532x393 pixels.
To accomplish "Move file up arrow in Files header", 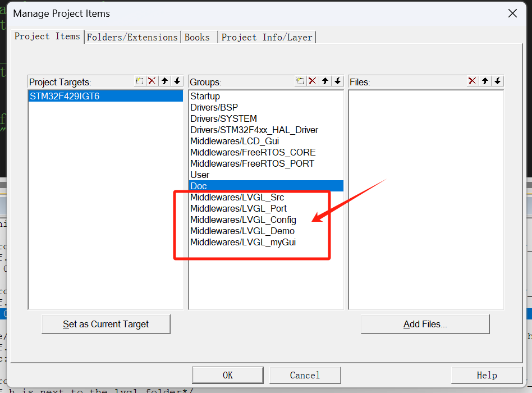I will [x=485, y=81].
